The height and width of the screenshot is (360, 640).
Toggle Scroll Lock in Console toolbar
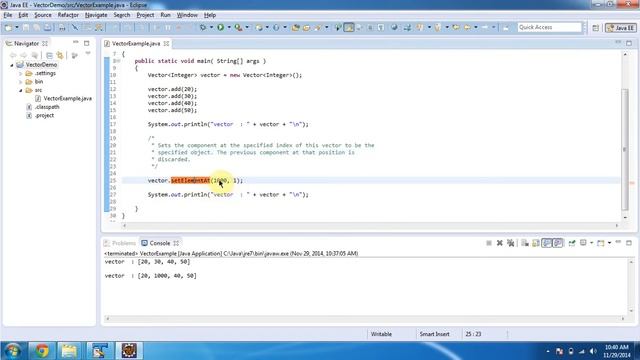[536, 243]
